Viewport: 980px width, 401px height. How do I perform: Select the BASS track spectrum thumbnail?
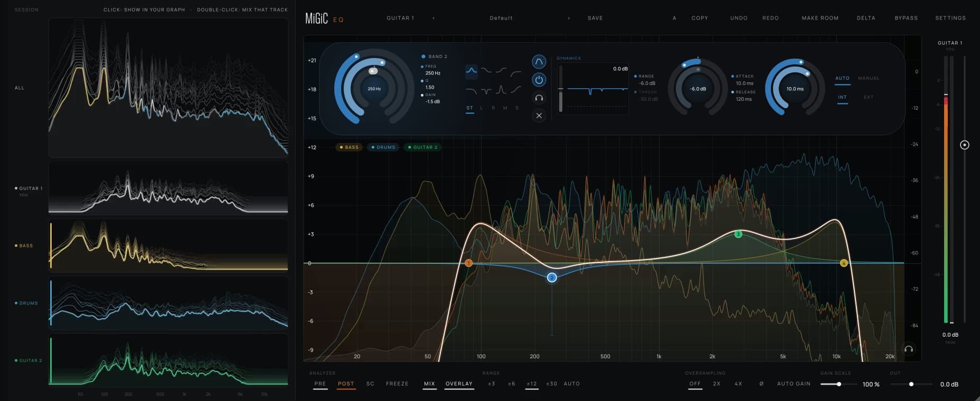pos(168,245)
